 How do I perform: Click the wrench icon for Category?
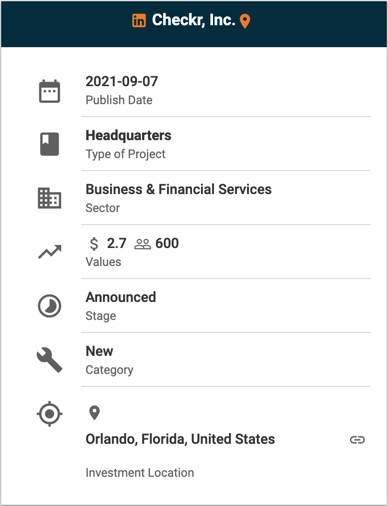tap(49, 360)
